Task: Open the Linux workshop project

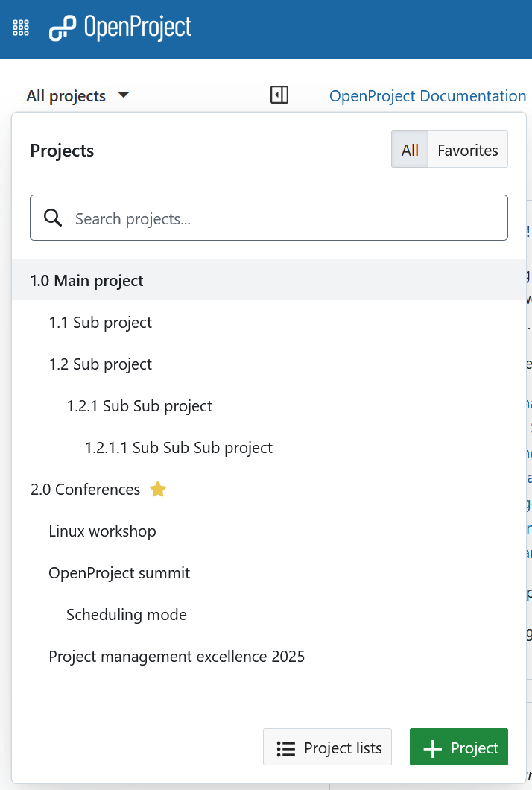Action: point(102,531)
